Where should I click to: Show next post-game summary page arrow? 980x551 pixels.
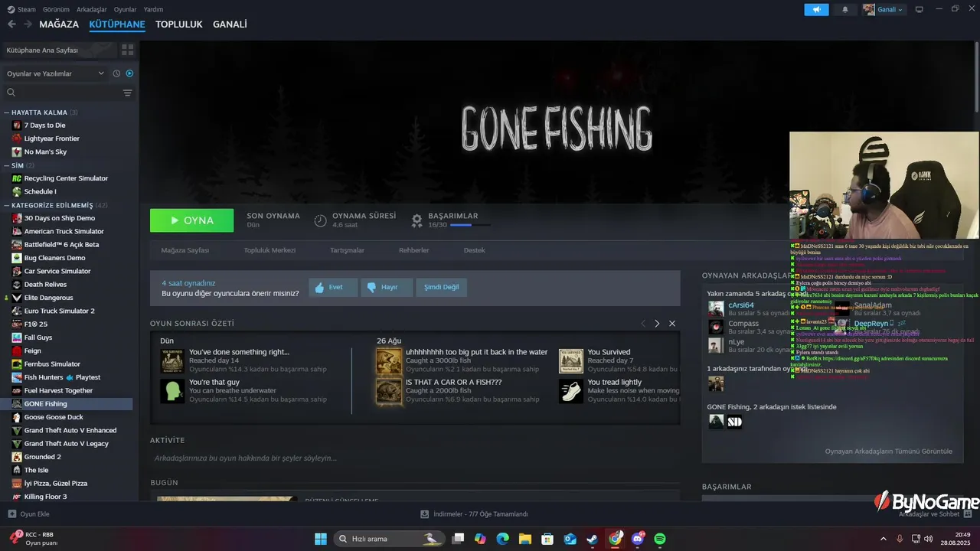click(657, 324)
